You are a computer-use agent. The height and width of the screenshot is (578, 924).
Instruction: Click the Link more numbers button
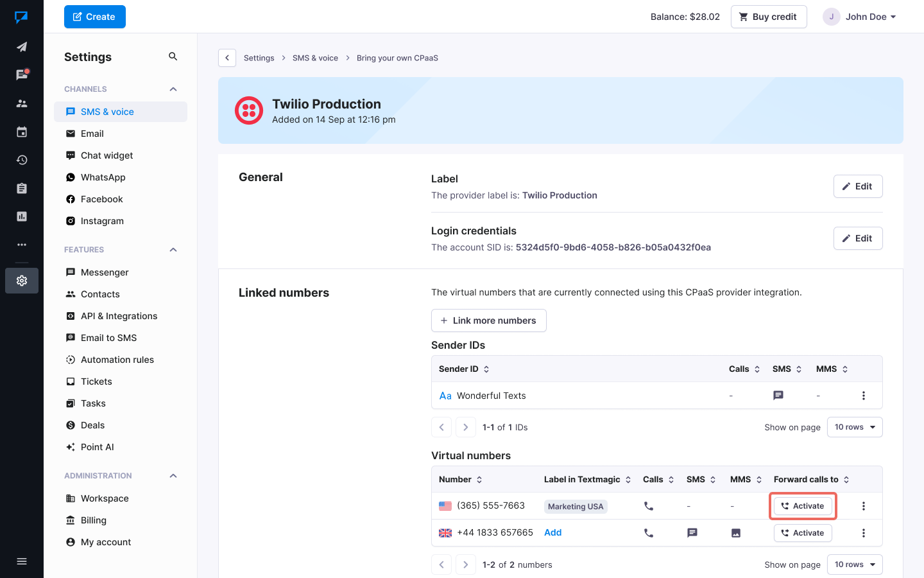(488, 320)
